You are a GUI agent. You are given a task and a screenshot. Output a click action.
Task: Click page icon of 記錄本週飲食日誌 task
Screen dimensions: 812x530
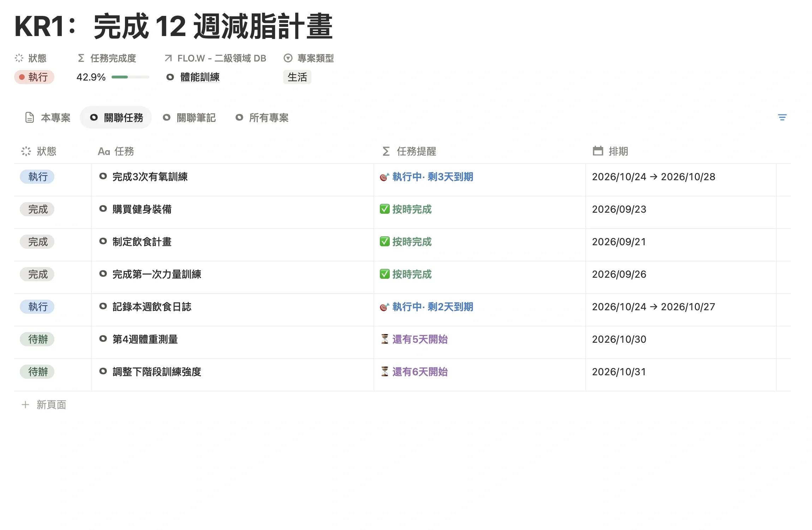[x=103, y=306]
